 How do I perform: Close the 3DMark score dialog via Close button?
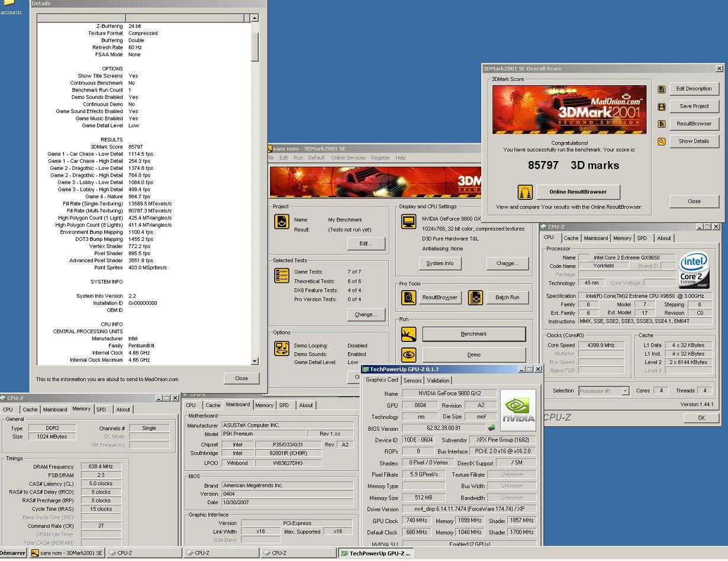point(694,201)
